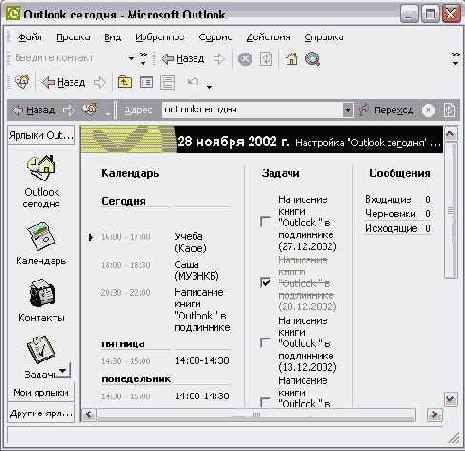
Task: Click small down arrow beside Задачи shortcut
Action: click(x=63, y=371)
